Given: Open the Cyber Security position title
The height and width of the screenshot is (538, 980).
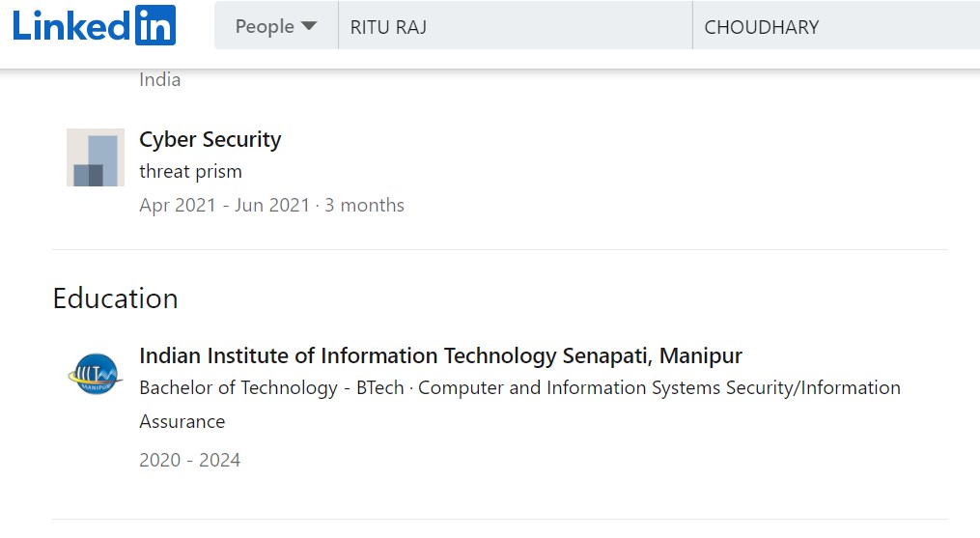Looking at the screenshot, I should [210, 139].
